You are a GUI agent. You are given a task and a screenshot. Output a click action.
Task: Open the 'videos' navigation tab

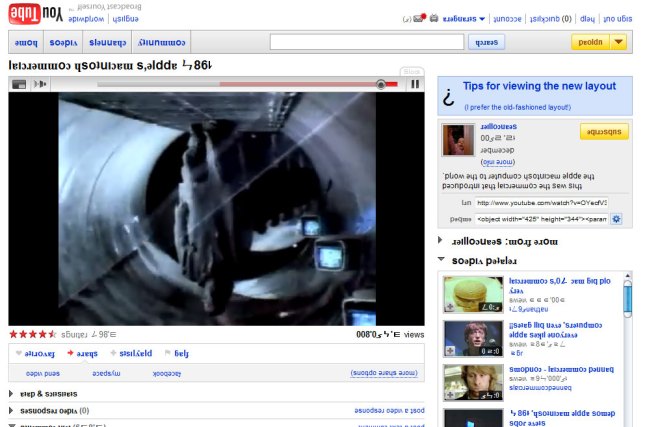point(63,42)
